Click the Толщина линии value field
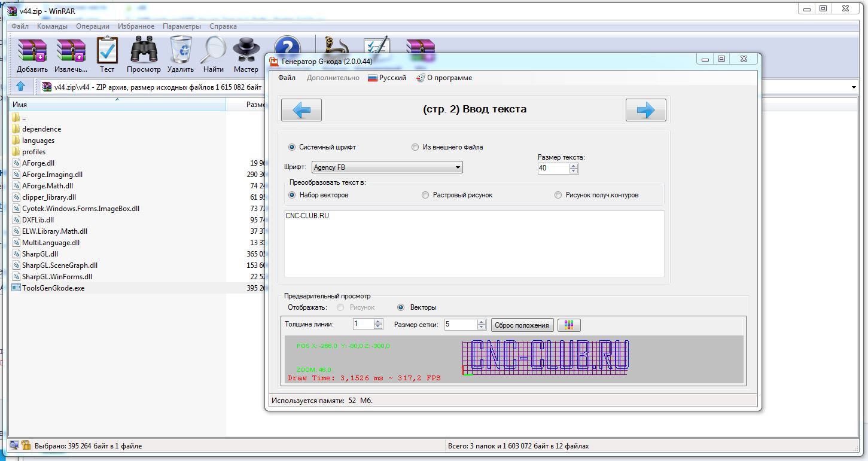Viewport: 868px width, 461px height. [x=364, y=325]
